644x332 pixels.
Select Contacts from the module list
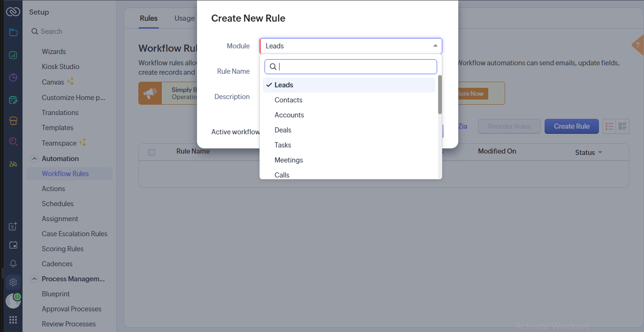[x=288, y=100]
